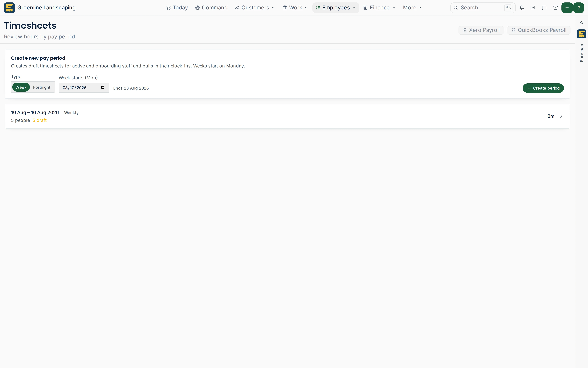Select the Week period type
588x368 pixels.
[x=21, y=87]
